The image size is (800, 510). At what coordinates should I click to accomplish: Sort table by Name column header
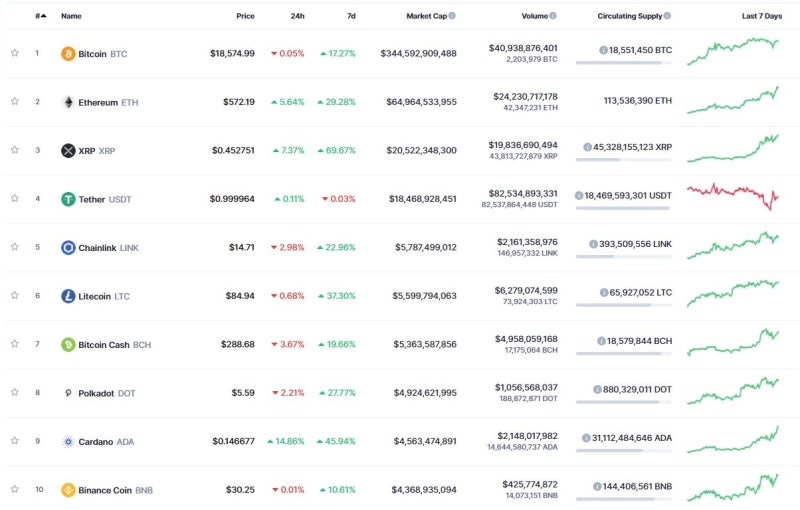pyautogui.click(x=71, y=16)
